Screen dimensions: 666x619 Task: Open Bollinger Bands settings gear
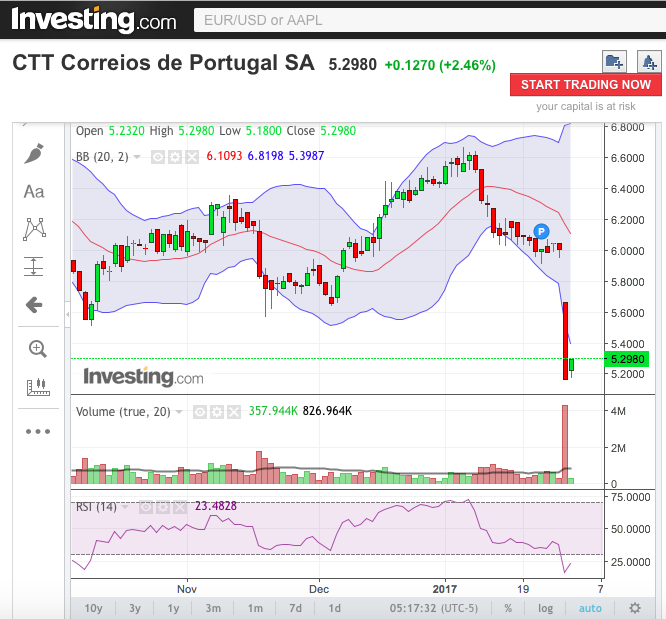(x=175, y=157)
